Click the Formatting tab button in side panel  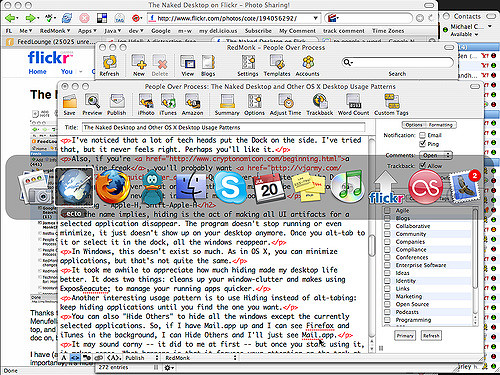[x=441, y=125]
